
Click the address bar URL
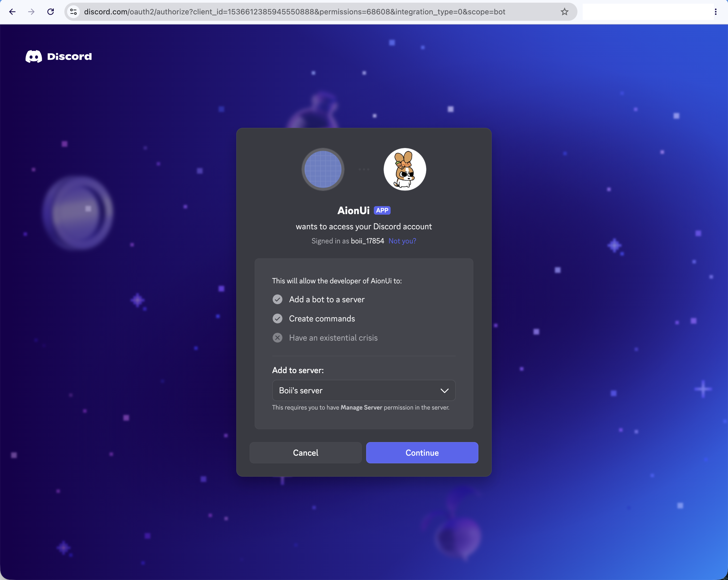295,12
